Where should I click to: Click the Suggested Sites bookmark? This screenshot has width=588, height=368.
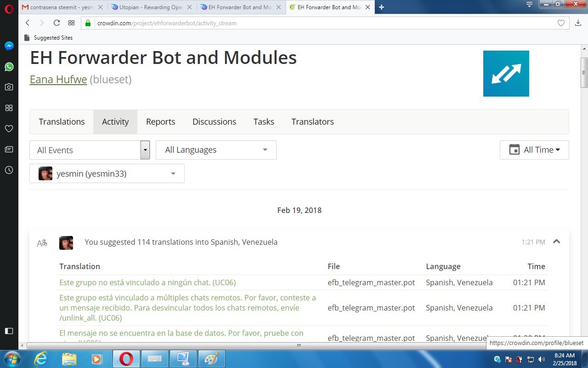[x=48, y=38]
